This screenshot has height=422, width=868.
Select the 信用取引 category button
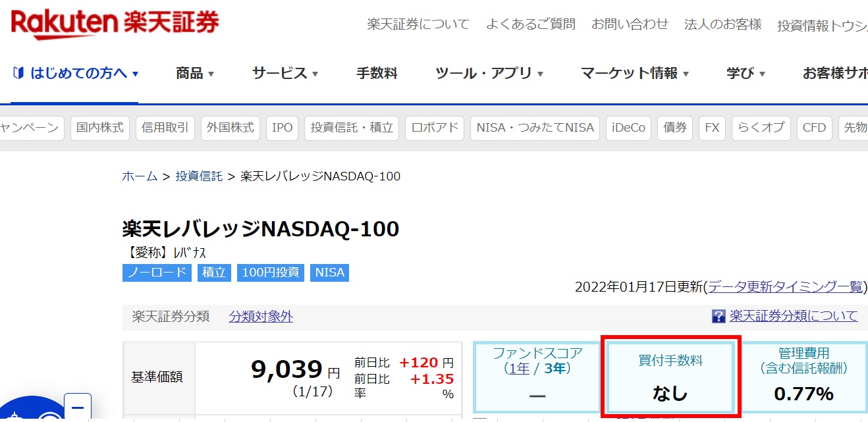pos(165,128)
